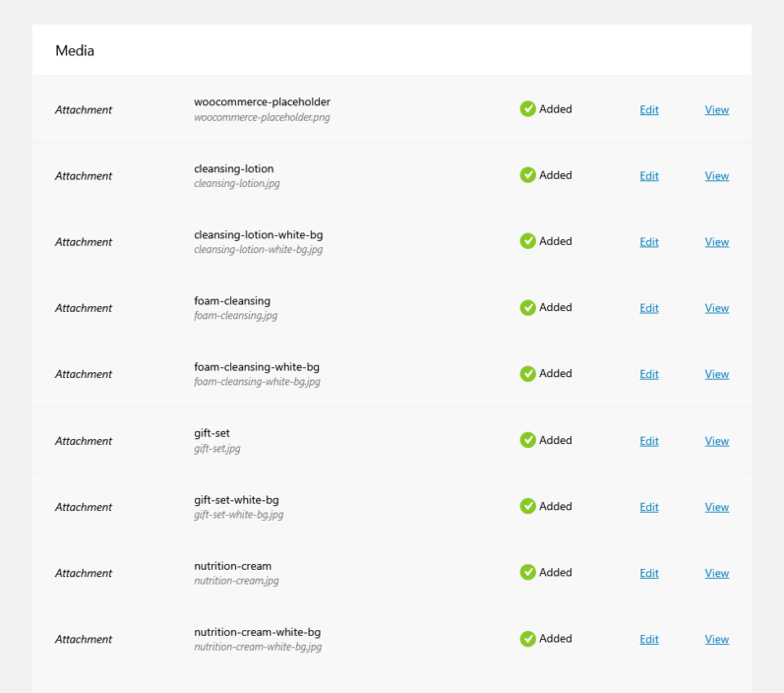Click Attachment label in nutrition-cream.jpg row
Screen dimensions: 784x693
coord(84,573)
